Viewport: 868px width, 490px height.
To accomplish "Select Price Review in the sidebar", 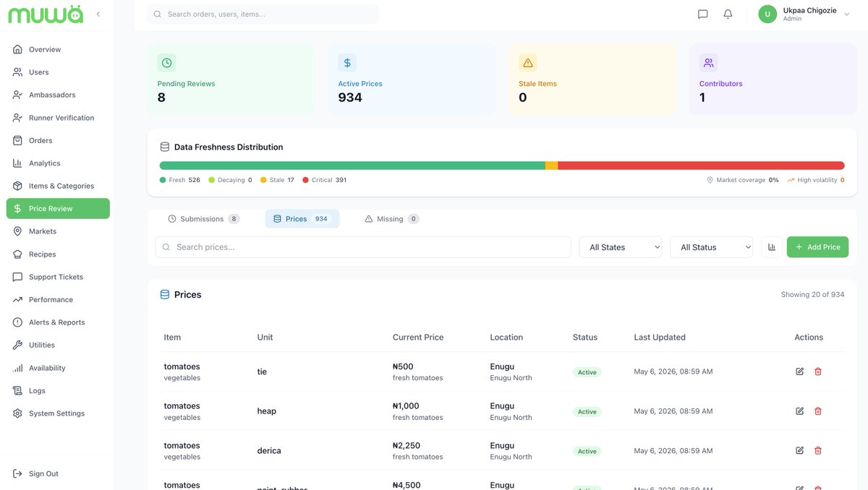I will pos(58,208).
